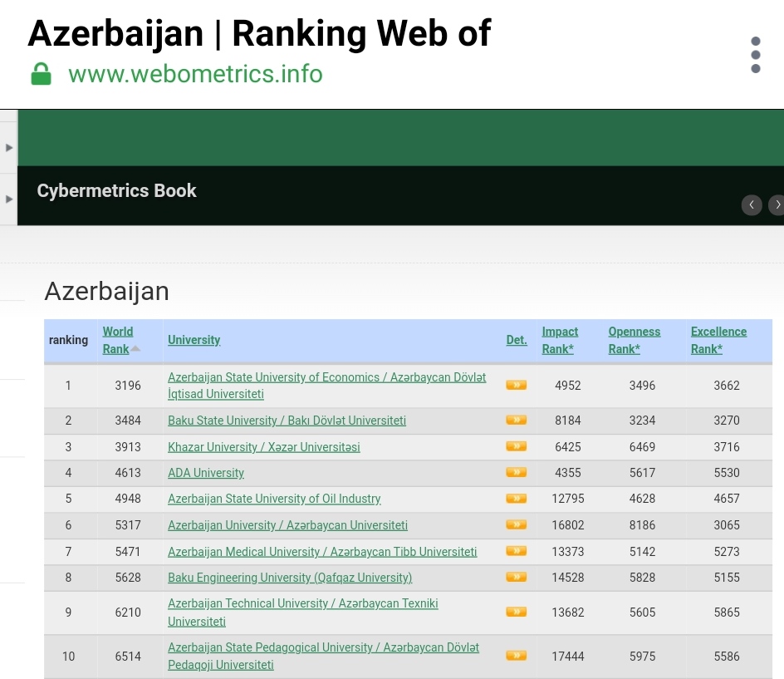This screenshot has width=784, height=679.
Task: Select world rank value 6514
Action: (128, 657)
